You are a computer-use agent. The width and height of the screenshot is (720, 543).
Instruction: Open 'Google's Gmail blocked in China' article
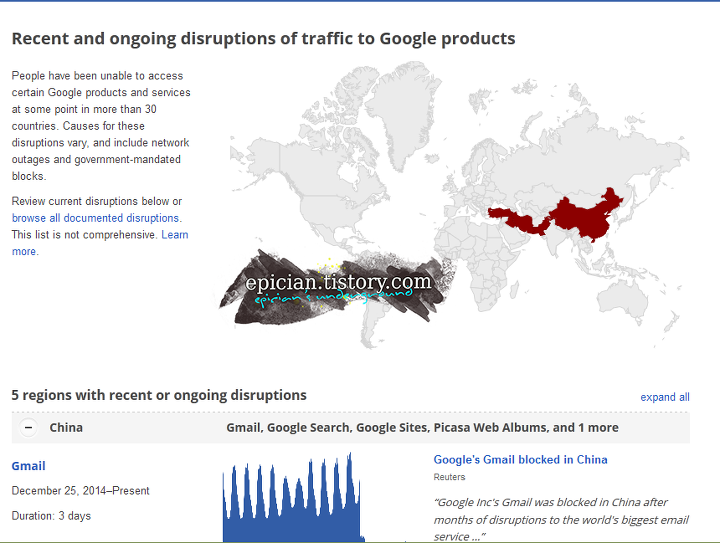tap(520, 459)
